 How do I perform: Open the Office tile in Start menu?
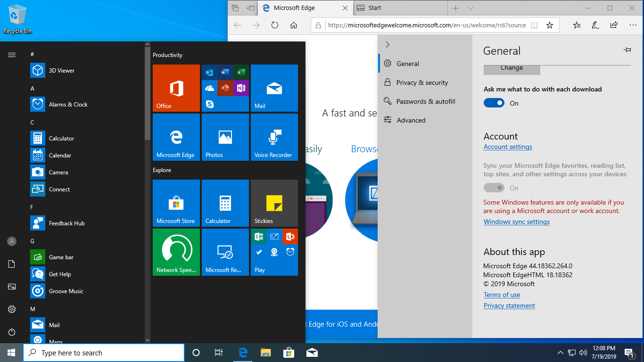coord(176,88)
